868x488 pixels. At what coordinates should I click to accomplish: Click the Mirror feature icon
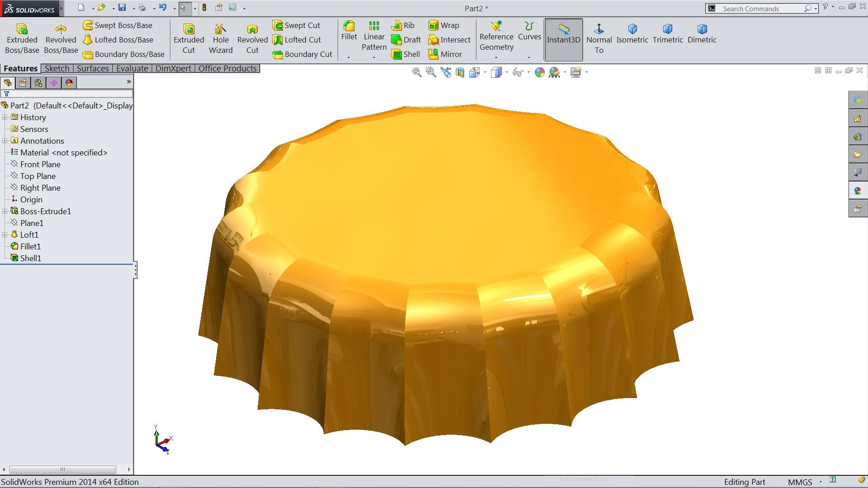click(x=445, y=54)
